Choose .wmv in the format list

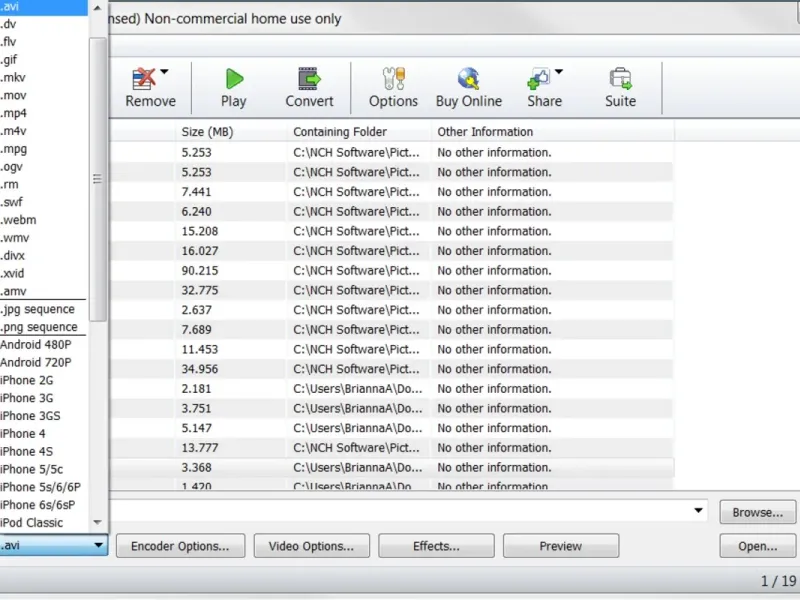coord(44,238)
